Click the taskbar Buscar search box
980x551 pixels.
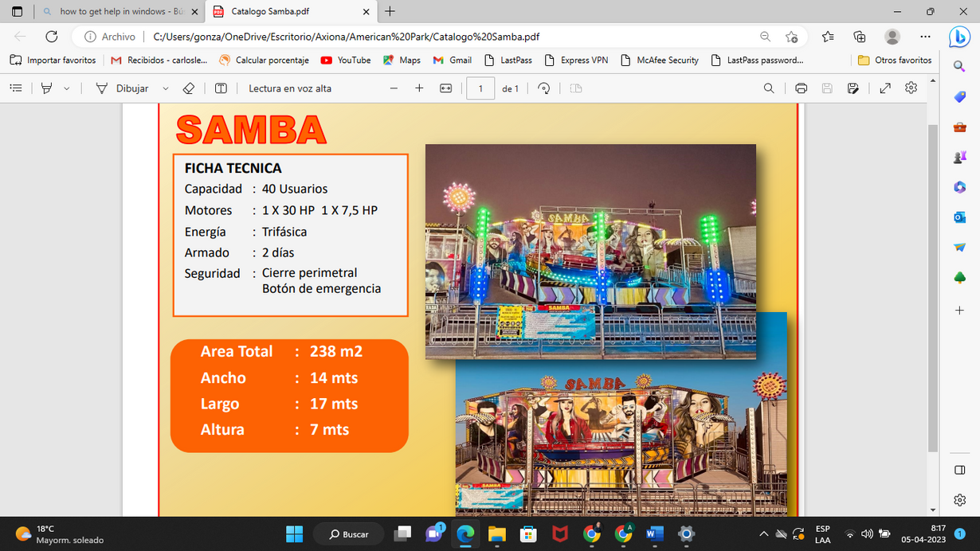(x=348, y=533)
